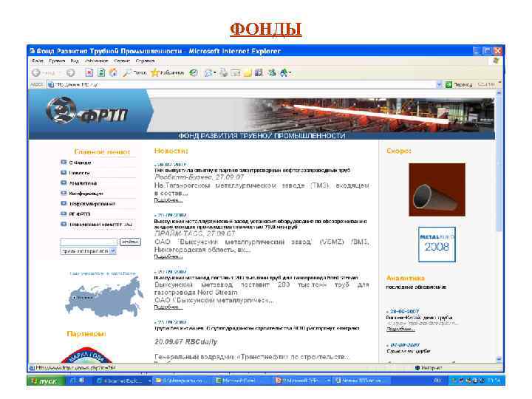Click the vertical scrollbar thumb
Screen dimensions: 532x399
click(x=499, y=163)
